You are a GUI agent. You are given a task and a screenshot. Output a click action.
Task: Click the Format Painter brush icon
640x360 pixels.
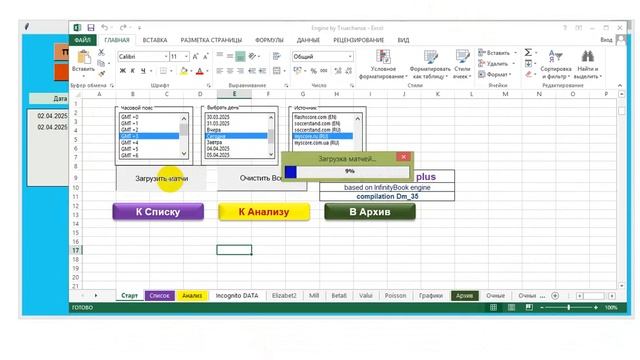101,74
